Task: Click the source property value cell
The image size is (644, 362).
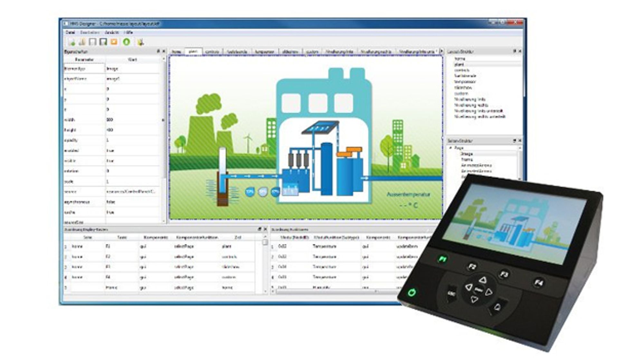Action: point(133,192)
